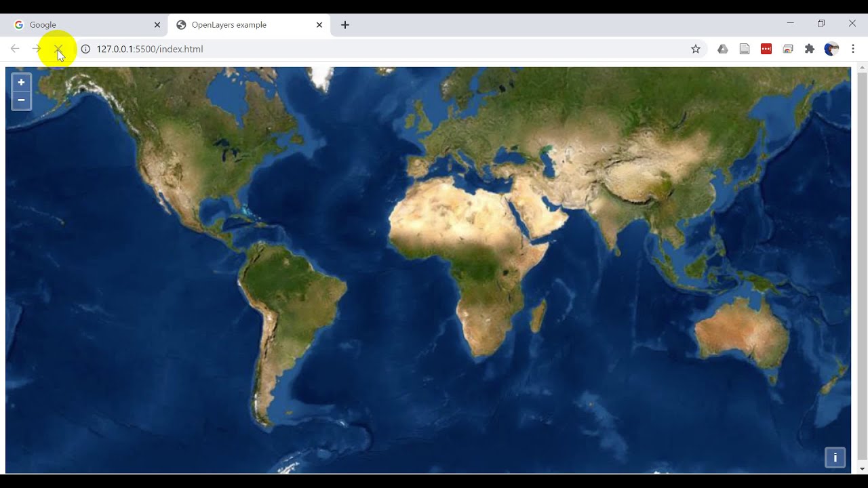868x488 pixels.
Task: Open the Google Drive extension
Action: coord(723,49)
